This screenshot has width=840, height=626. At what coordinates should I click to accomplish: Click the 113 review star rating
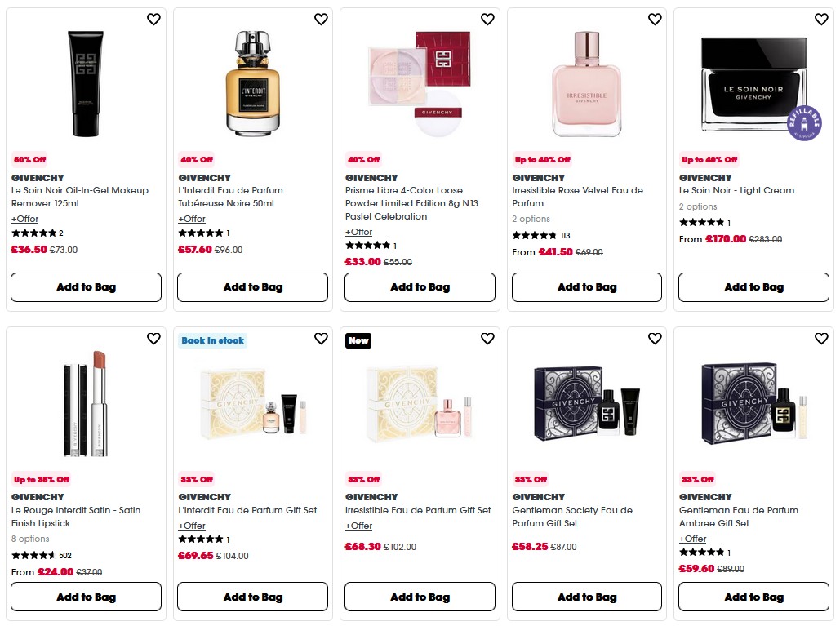pos(538,236)
